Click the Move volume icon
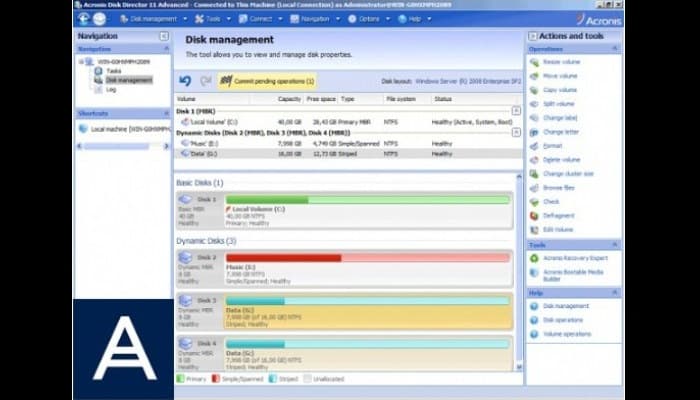 (x=534, y=76)
